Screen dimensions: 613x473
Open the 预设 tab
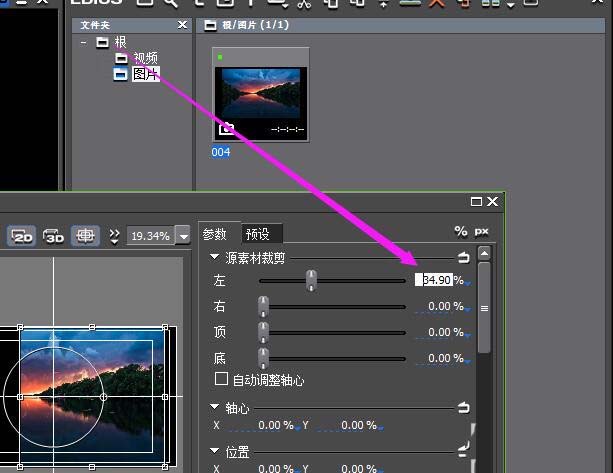click(257, 234)
